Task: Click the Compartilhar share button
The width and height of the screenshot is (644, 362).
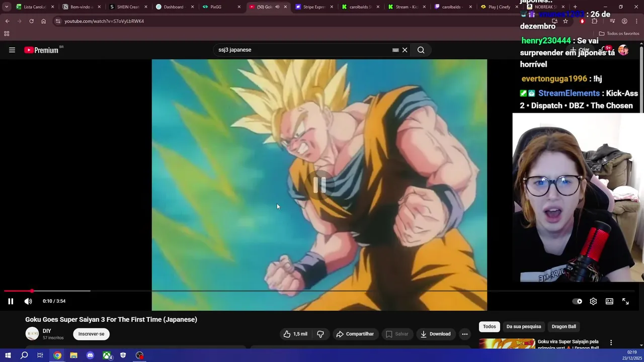Action: coord(355,334)
